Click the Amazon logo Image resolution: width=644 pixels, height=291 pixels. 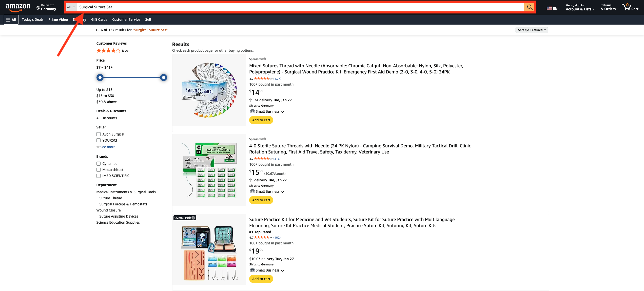click(18, 7)
